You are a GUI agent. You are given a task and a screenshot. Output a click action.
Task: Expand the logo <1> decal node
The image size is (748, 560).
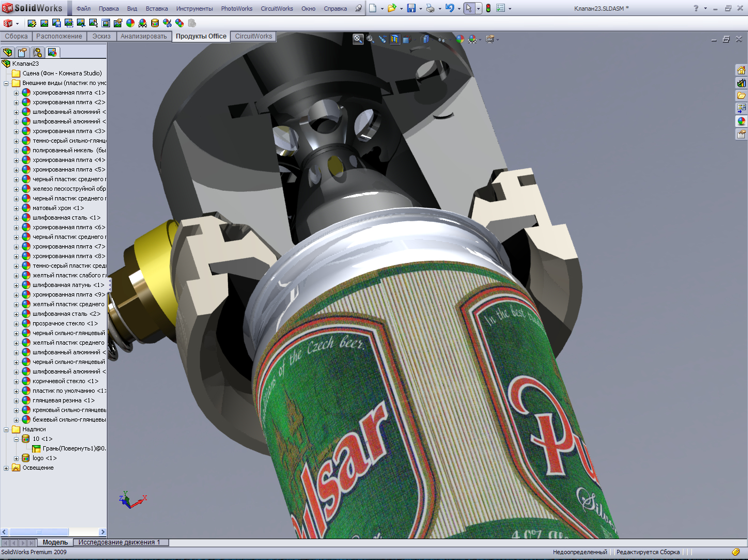[16, 458]
